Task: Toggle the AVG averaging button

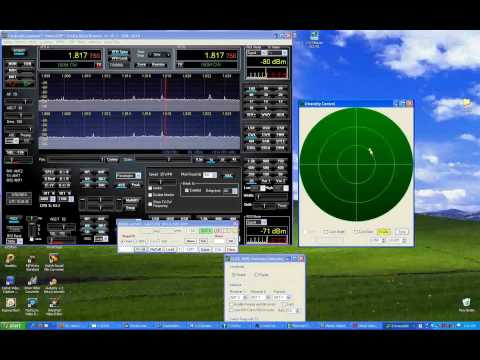Action: pos(121,185)
